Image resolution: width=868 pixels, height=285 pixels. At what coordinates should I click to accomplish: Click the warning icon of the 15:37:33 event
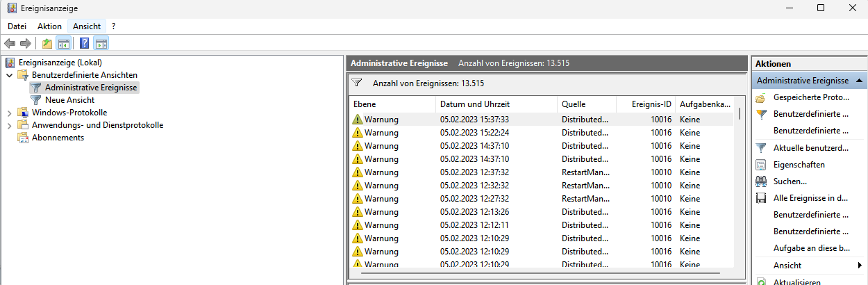point(358,120)
